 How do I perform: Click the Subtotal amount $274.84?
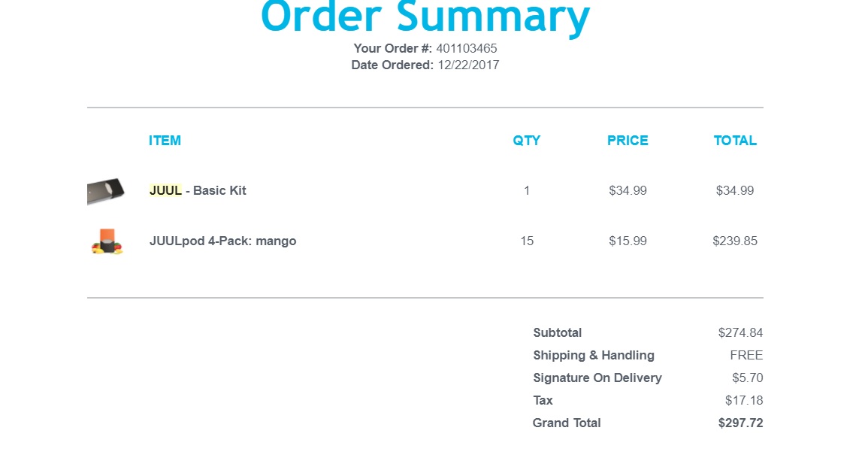740,332
